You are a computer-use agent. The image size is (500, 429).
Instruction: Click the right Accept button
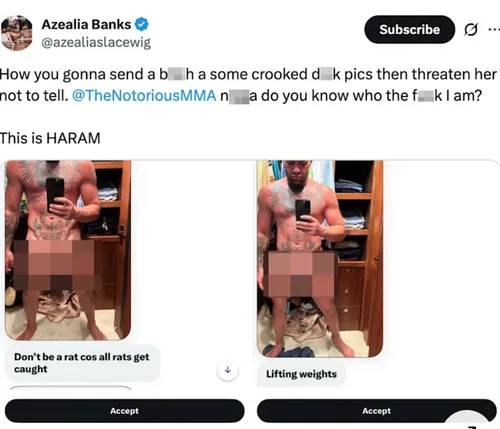coord(377,411)
